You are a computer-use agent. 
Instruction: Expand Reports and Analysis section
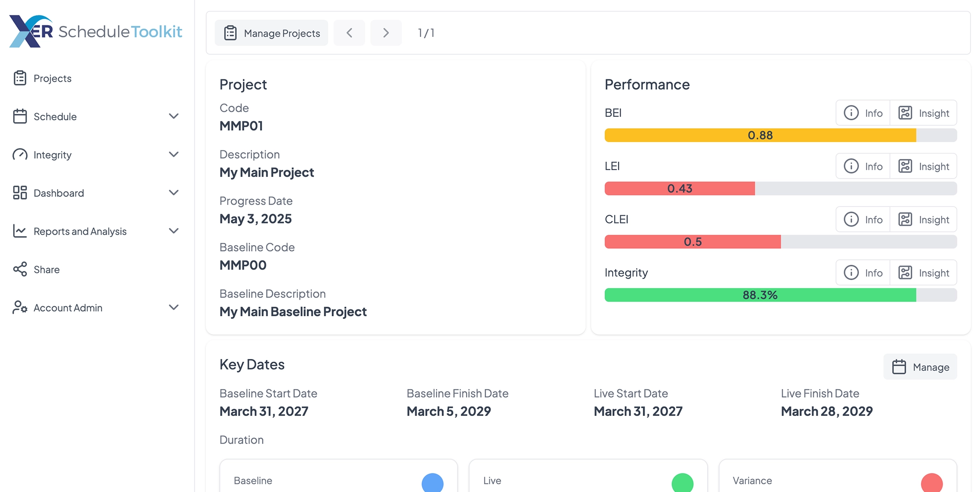(x=174, y=231)
